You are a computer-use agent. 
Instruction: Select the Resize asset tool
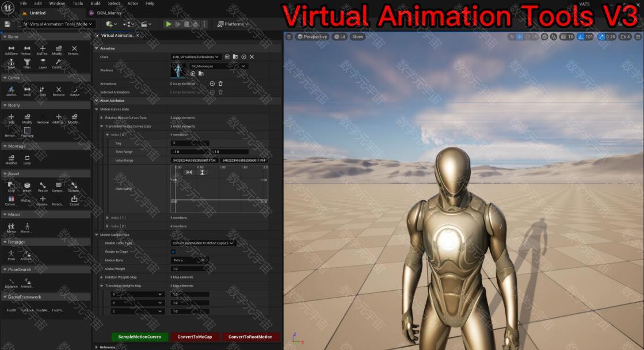pos(43,187)
